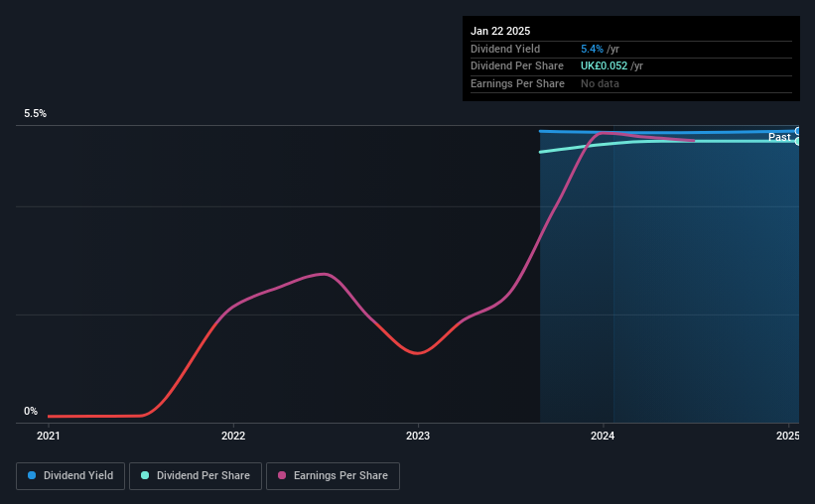Toggle the Dividend Yield legend button

(70, 476)
